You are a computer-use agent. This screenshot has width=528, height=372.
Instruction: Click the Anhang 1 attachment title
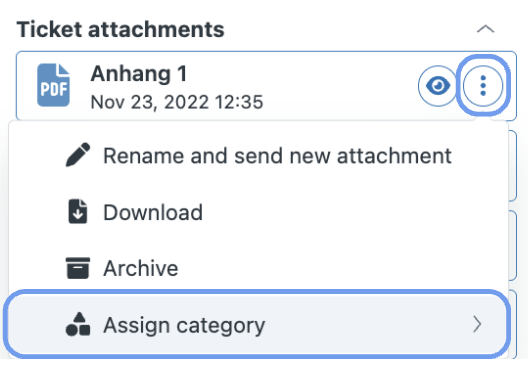(138, 74)
